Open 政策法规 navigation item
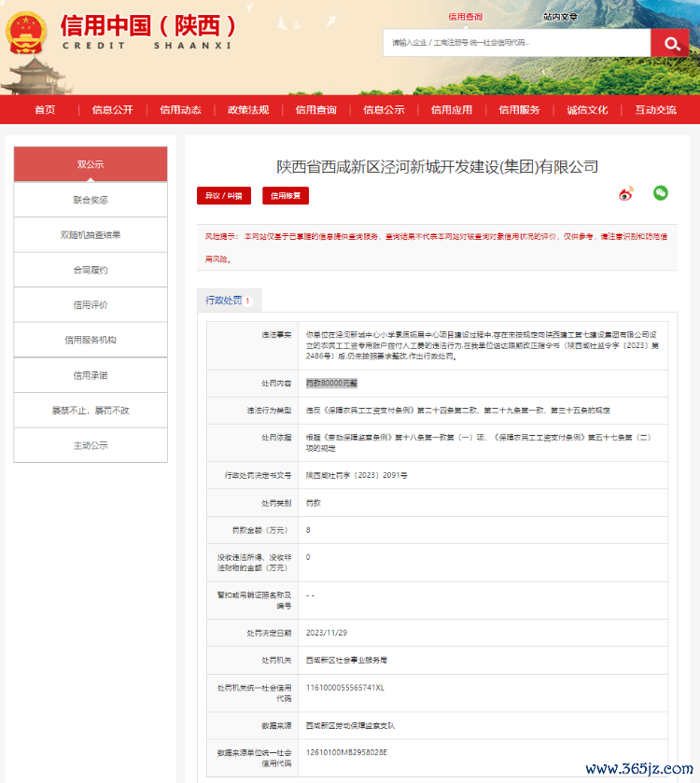 [x=248, y=110]
